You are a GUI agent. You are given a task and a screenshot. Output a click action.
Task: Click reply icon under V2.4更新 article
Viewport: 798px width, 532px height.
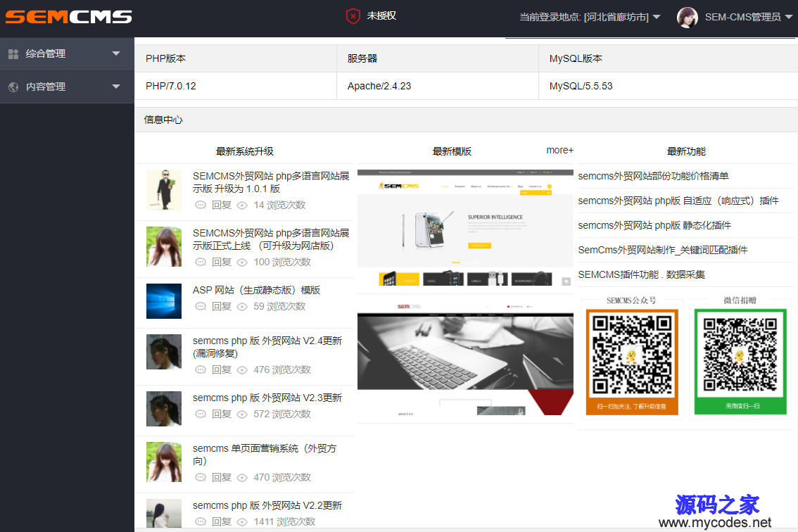pyautogui.click(x=201, y=369)
